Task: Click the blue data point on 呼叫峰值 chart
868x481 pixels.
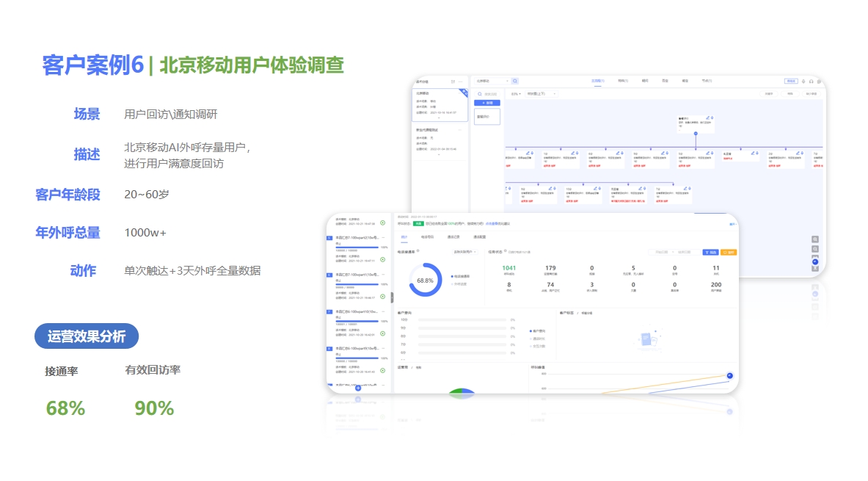Action: point(729,376)
